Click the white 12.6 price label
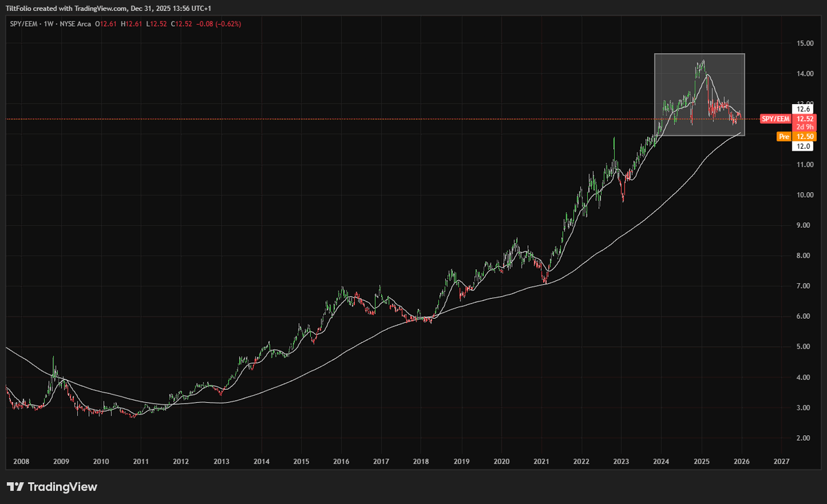This screenshot has height=504, width=827. point(804,108)
